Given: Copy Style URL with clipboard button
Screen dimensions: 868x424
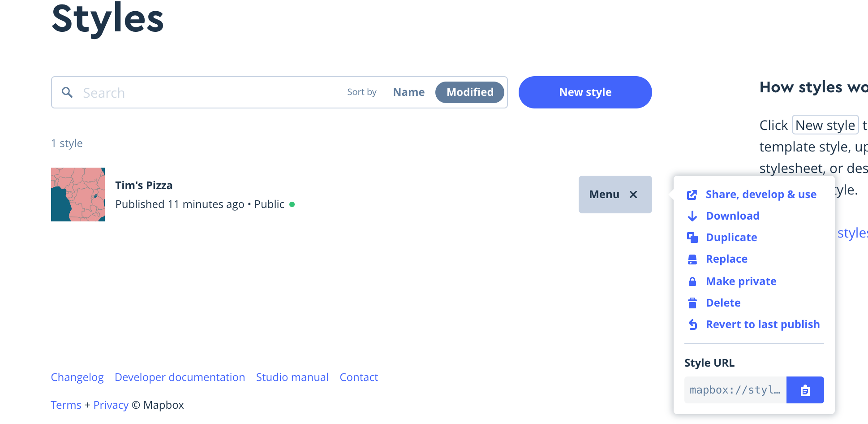Looking at the screenshot, I should tap(805, 390).
